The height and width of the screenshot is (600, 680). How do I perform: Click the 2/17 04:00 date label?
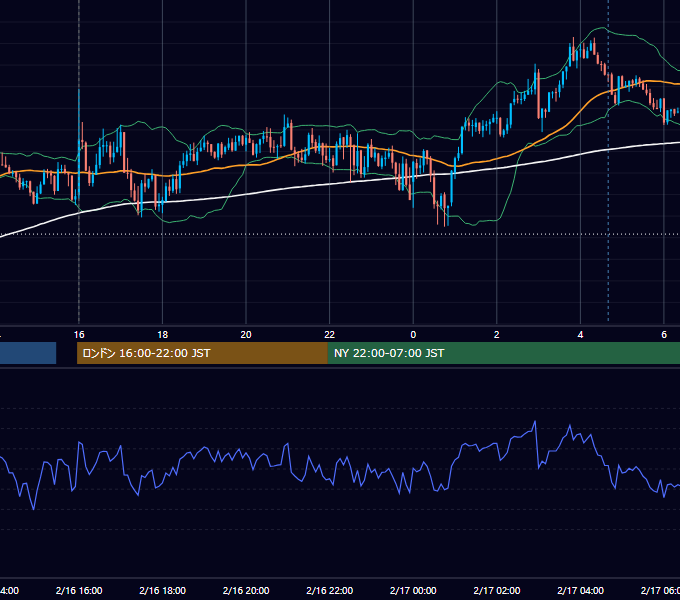tap(580, 590)
